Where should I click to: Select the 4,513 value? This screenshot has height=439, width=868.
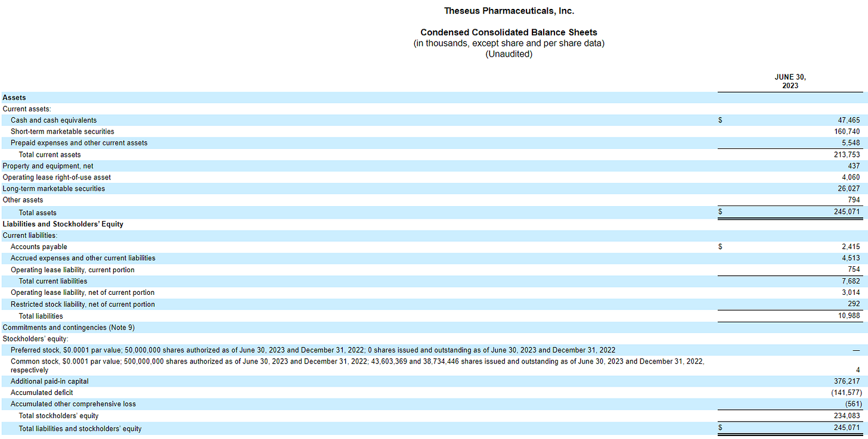[851, 258]
